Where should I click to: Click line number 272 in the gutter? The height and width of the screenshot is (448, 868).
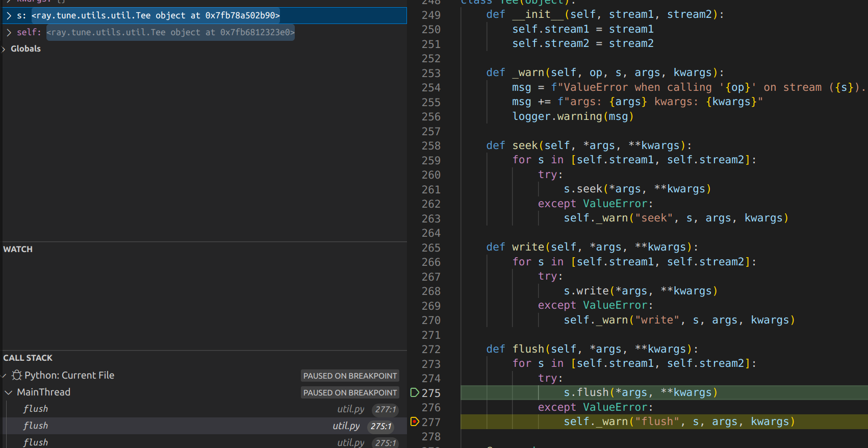tap(431, 350)
